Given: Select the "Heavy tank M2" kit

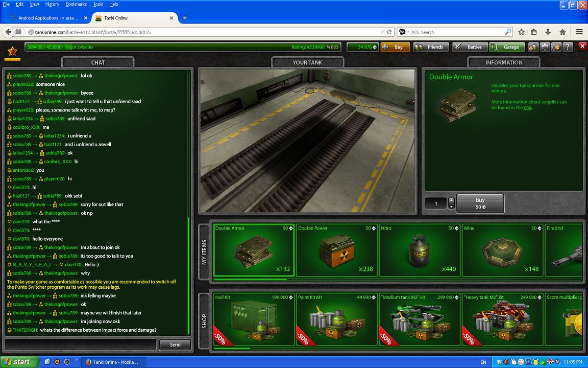Looking at the screenshot, I should (502, 319).
